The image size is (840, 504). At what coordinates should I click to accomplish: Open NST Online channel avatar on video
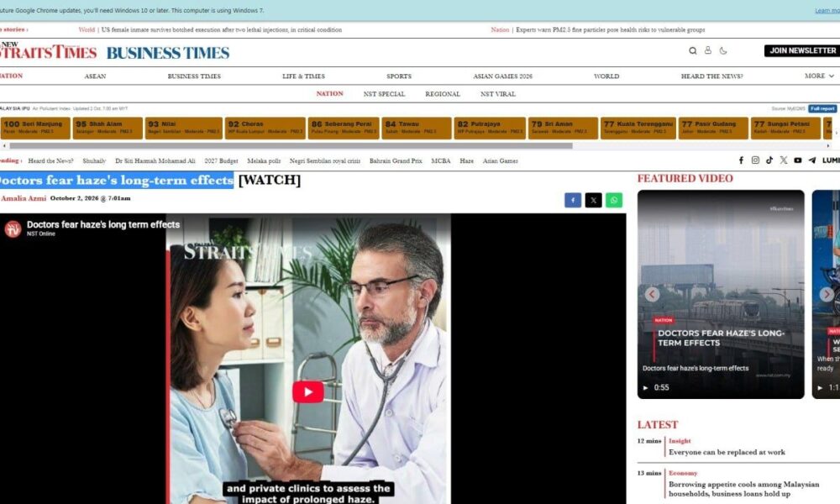(13, 228)
